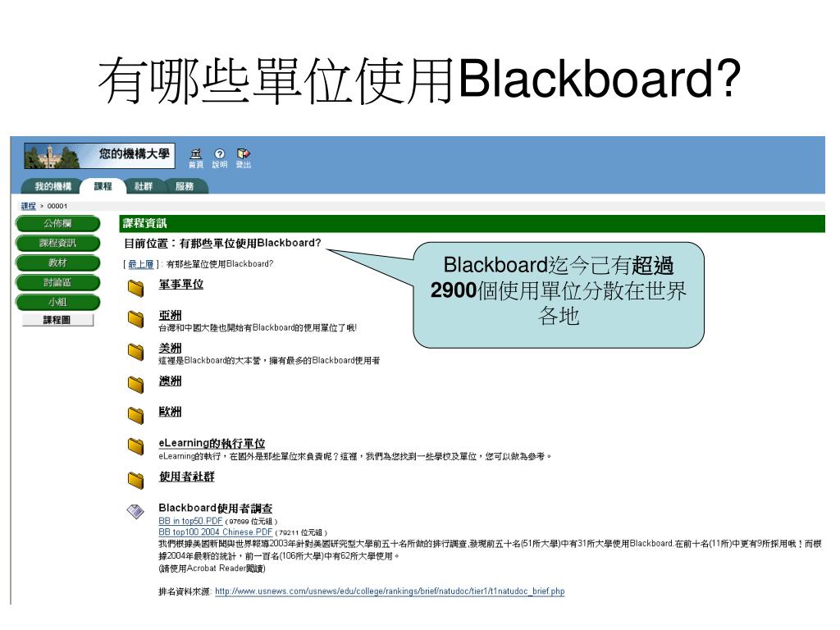
Task: Click the 課程圖 button
Action: click(58, 320)
